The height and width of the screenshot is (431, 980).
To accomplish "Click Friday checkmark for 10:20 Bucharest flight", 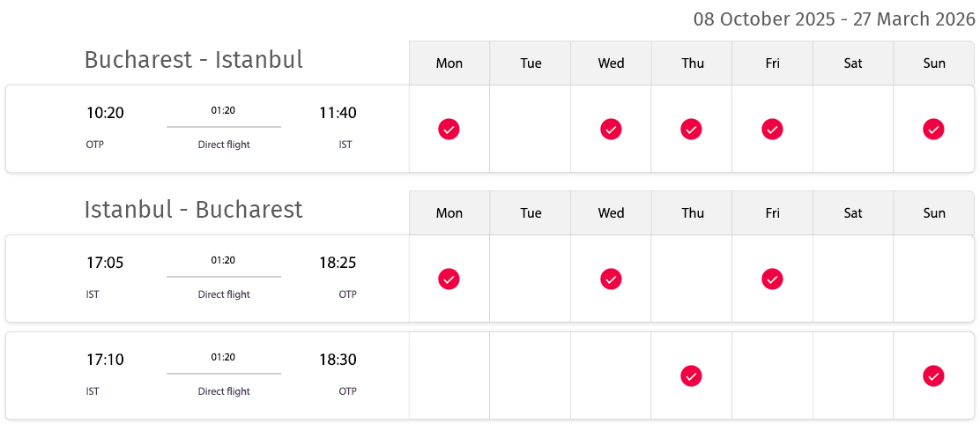I will coord(772,130).
